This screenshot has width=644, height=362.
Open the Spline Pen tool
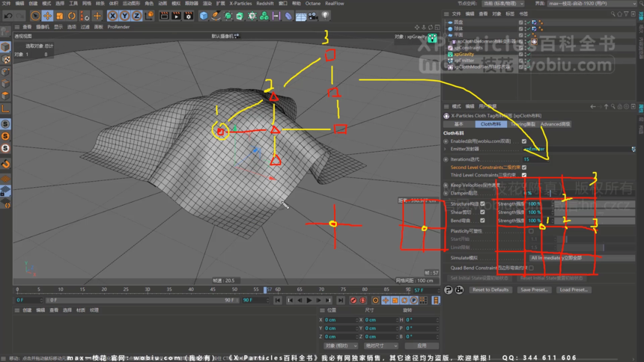point(216,16)
